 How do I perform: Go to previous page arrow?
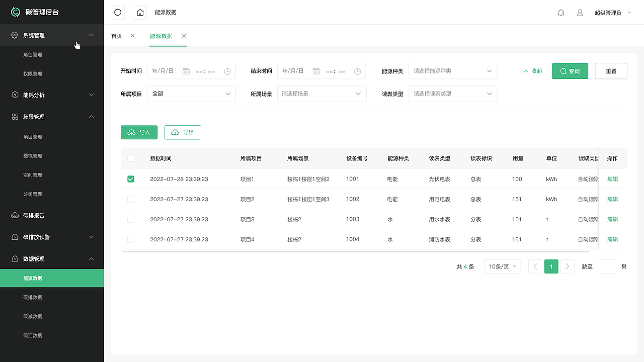click(x=535, y=266)
